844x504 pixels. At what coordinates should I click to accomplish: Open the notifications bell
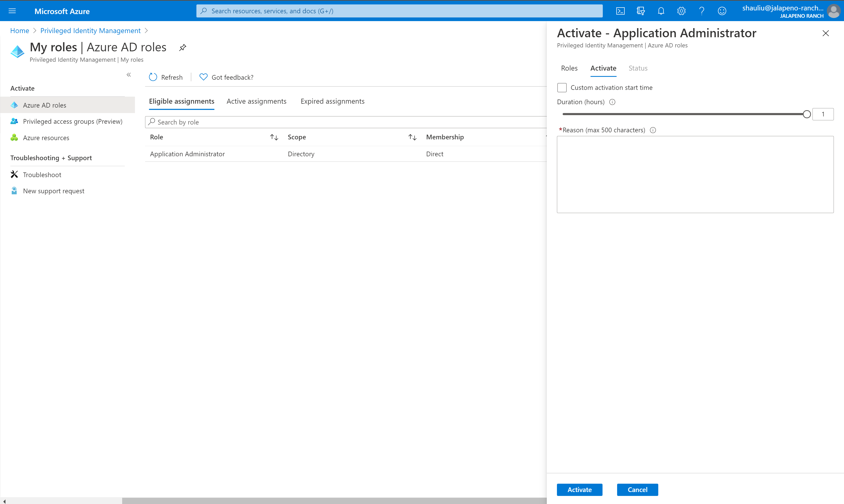pos(661,11)
